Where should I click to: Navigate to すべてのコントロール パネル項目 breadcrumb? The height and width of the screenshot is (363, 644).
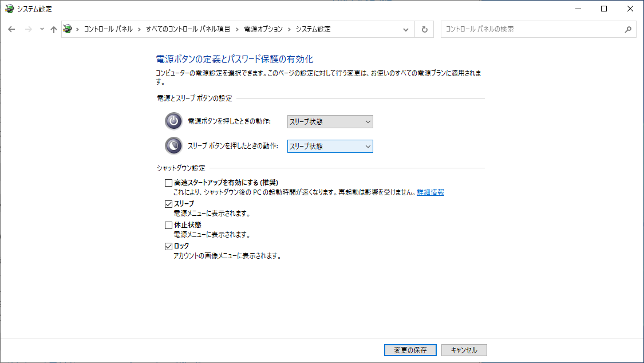coord(188,29)
